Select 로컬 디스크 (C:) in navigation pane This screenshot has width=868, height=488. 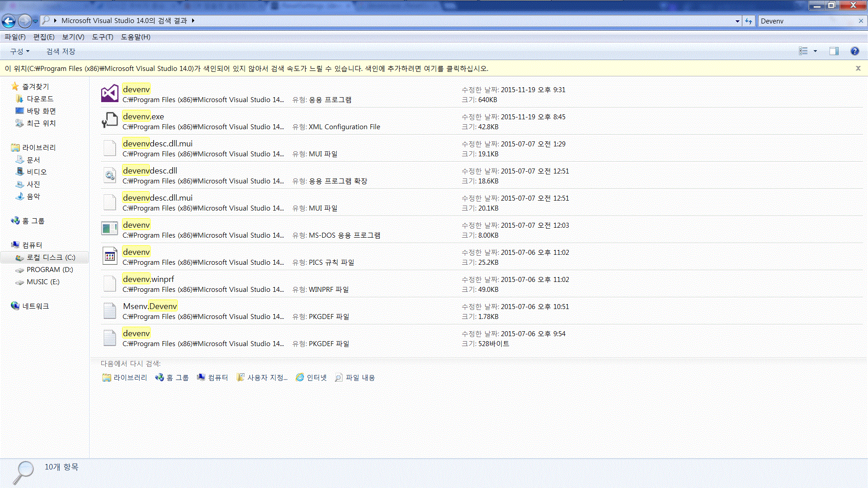coord(51,257)
